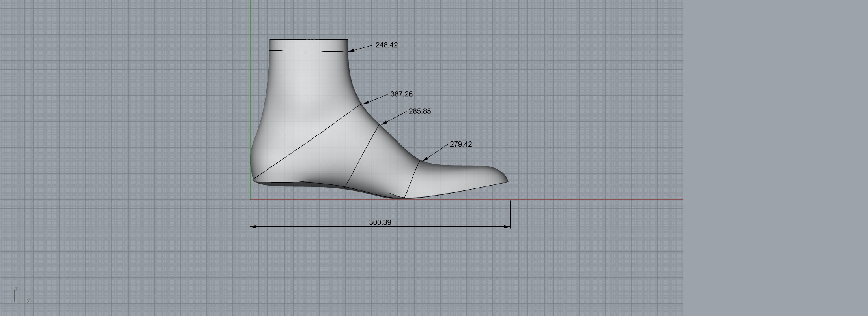Select the red horizontal axis line
Viewport: 868px width, 316px height.
point(592,199)
